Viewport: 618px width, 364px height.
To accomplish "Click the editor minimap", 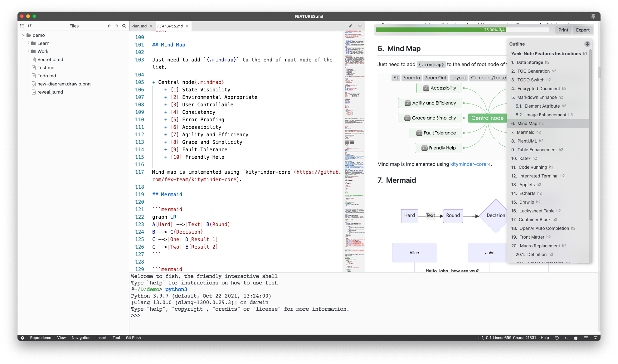I will point(354,151).
